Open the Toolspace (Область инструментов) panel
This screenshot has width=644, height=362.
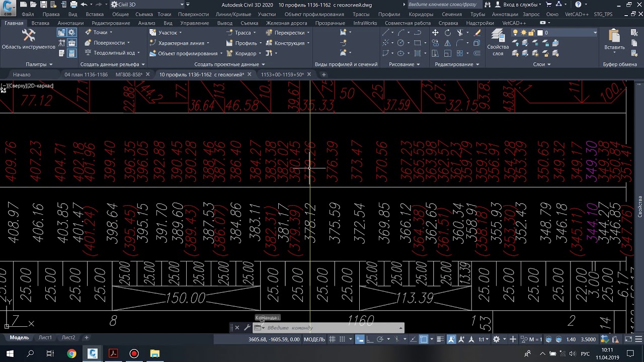(28, 39)
